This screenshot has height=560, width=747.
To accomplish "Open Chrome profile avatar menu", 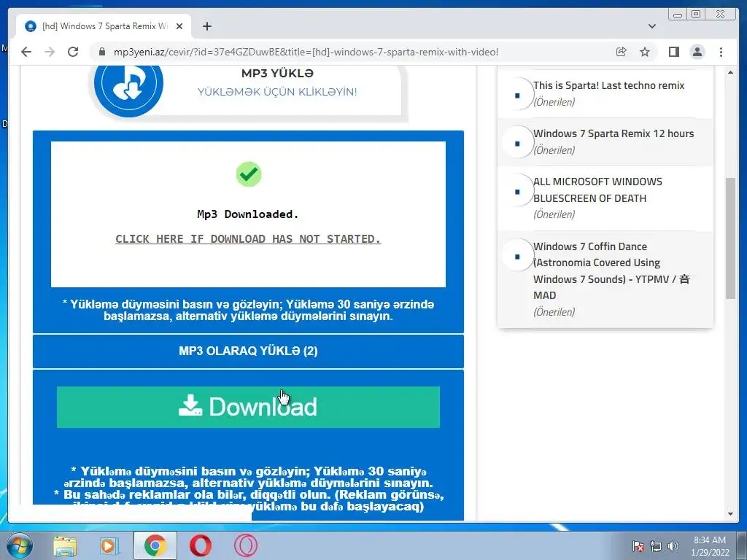I will (x=697, y=52).
